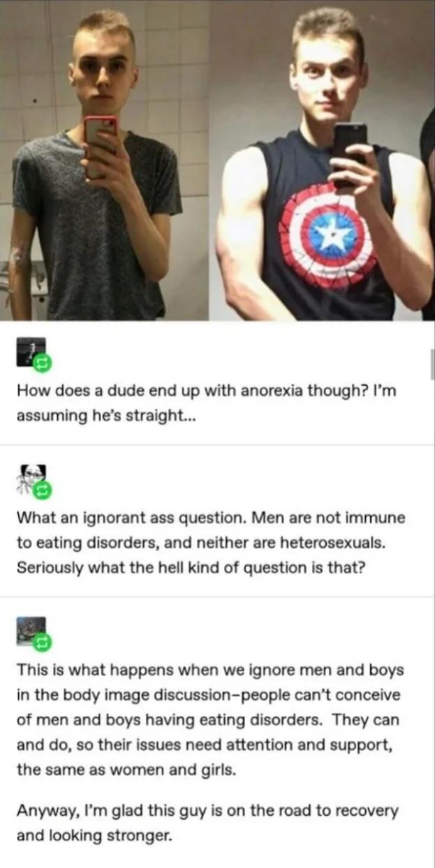Click the paragraph beginning "This is what happens"
Image resolution: width=435 pixels, height=868 pixels.
point(210,719)
